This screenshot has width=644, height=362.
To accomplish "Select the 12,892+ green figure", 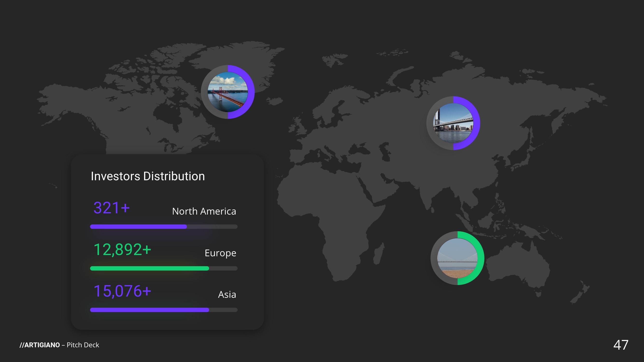I will (x=122, y=249).
